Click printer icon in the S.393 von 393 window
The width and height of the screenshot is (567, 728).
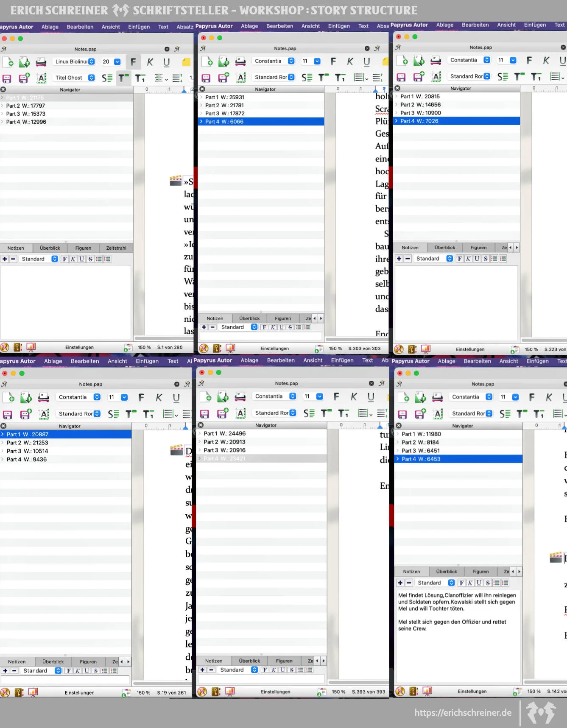pos(240,397)
